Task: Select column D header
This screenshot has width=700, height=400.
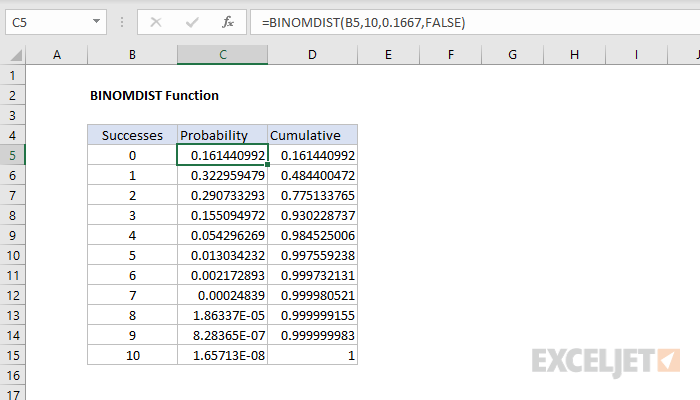Action: pyautogui.click(x=312, y=55)
